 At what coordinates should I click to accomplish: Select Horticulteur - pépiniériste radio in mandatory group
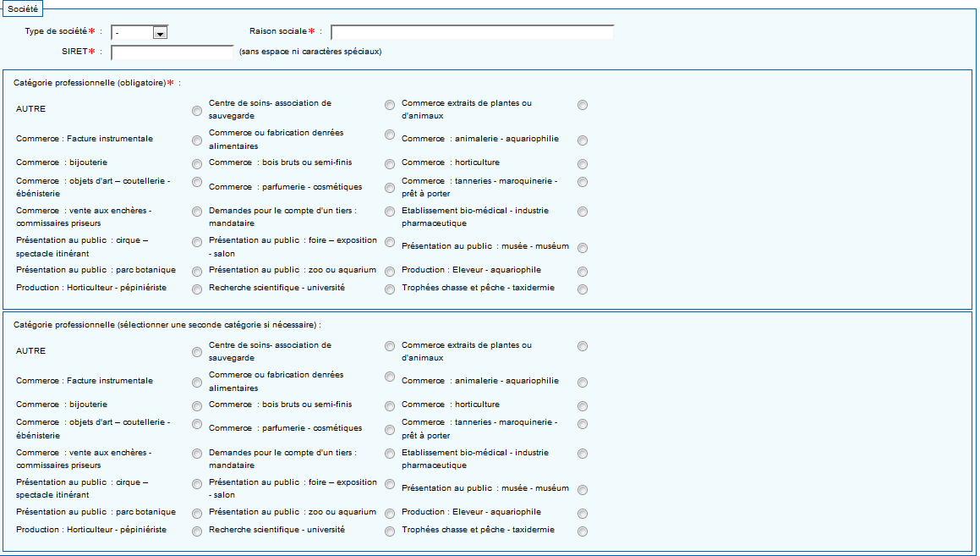click(x=197, y=289)
